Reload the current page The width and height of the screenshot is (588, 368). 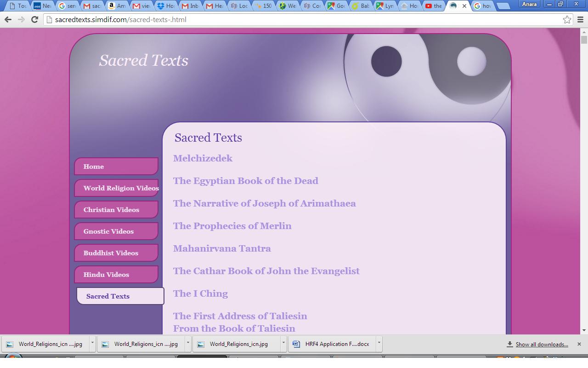pos(35,19)
